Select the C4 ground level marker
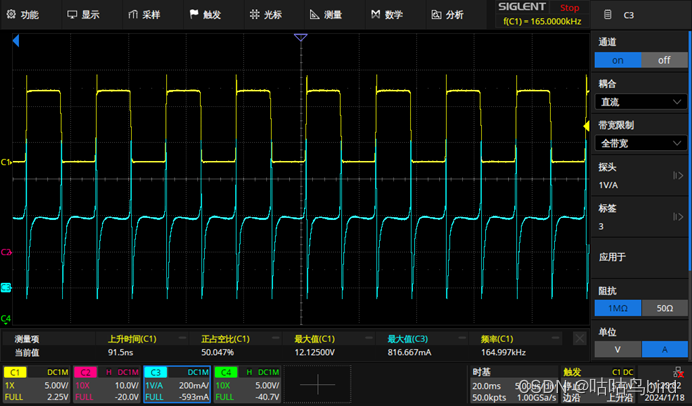Screen dimensions: 692x406 6,318
